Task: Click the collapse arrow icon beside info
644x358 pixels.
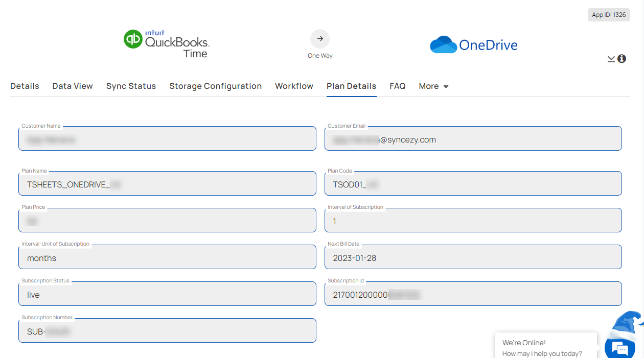Action: (x=611, y=59)
